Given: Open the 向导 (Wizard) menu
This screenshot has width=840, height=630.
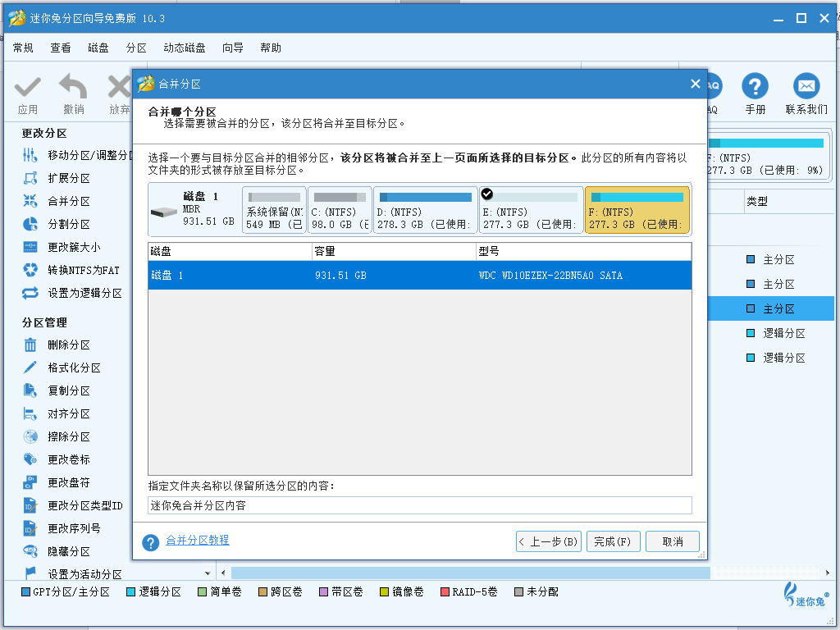Looking at the screenshot, I should click(232, 48).
